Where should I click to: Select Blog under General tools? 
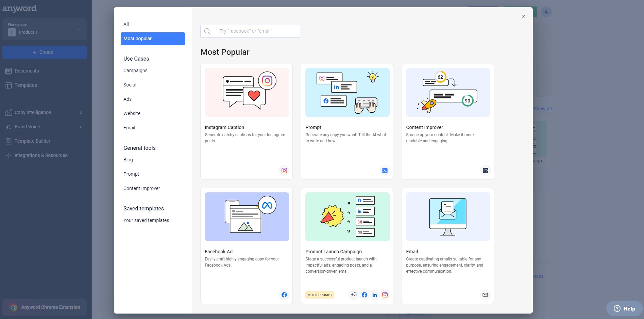pos(128,160)
